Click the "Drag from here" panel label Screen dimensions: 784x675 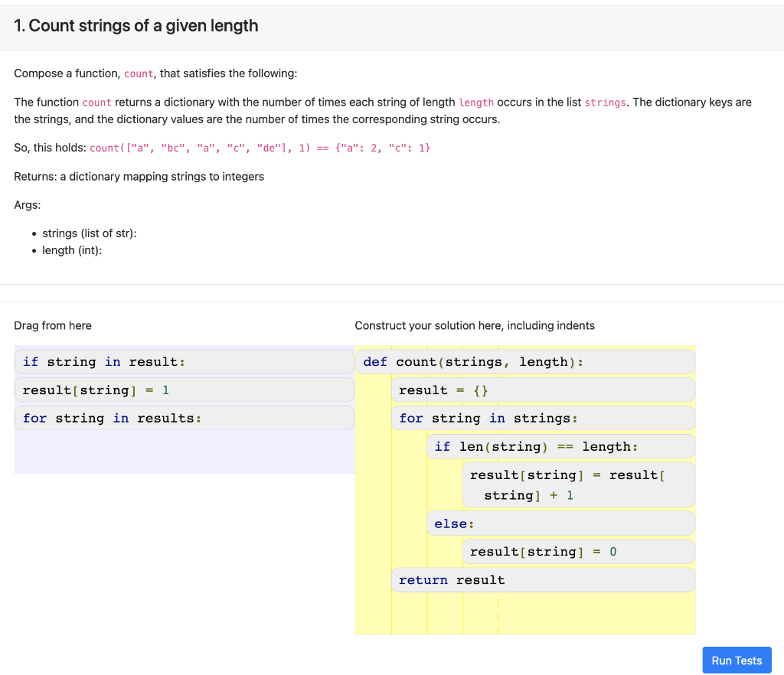point(52,325)
